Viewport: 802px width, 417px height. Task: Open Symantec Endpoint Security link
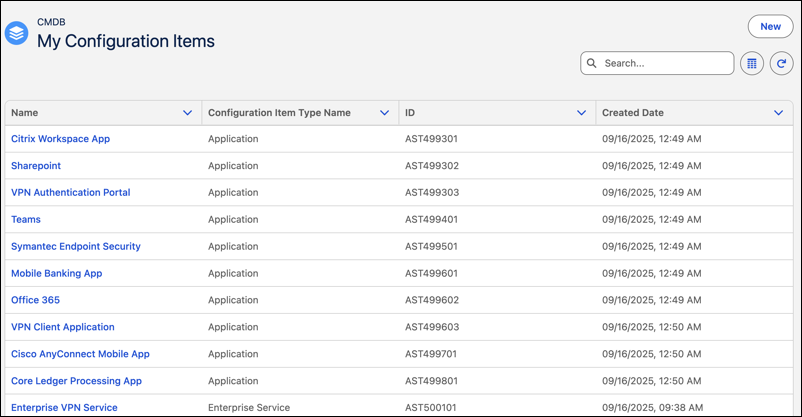click(x=76, y=246)
